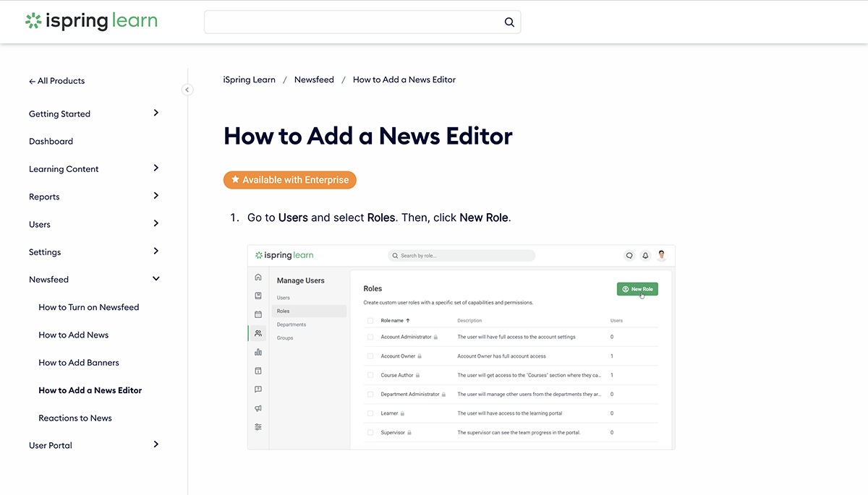868x495 pixels.
Task: Click the chat bubble icon in the screenshot
Action: click(x=629, y=255)
